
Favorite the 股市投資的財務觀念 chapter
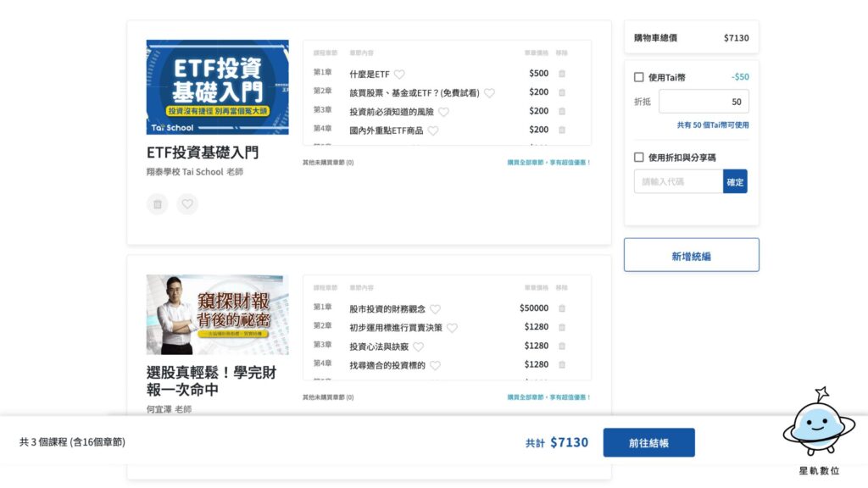[435, 309]
